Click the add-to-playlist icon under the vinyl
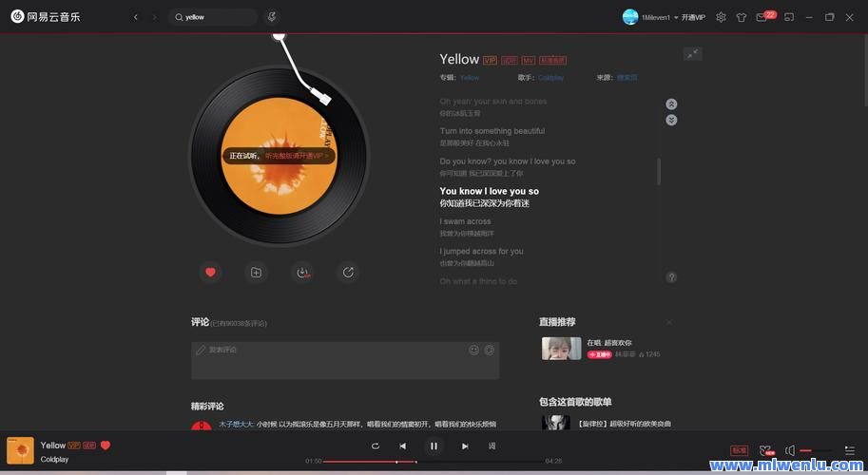This screenshot has height=475, width=868. (257, 272)
